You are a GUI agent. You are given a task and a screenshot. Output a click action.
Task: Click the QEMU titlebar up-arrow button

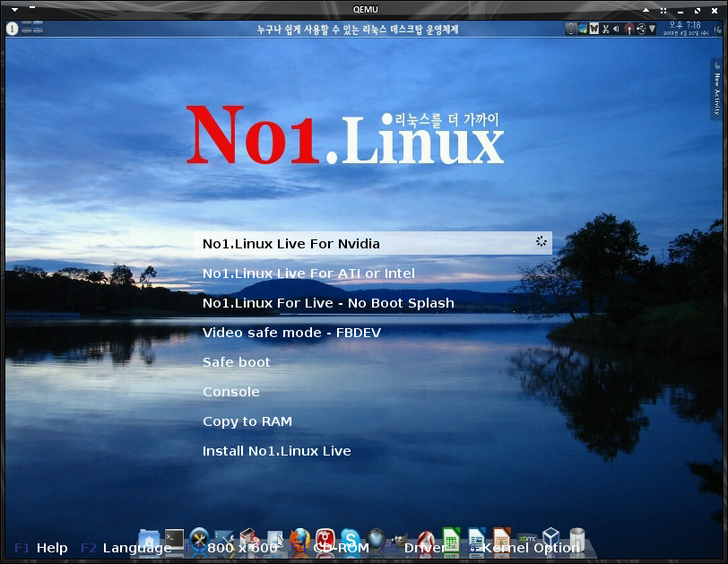click(x=646, y=10)
